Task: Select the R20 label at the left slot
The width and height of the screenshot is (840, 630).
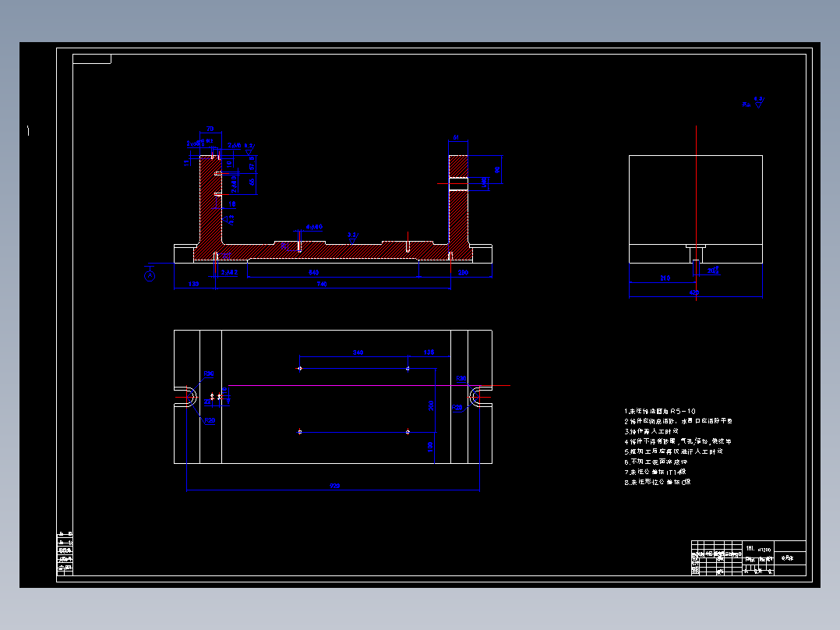Action: 210,421
